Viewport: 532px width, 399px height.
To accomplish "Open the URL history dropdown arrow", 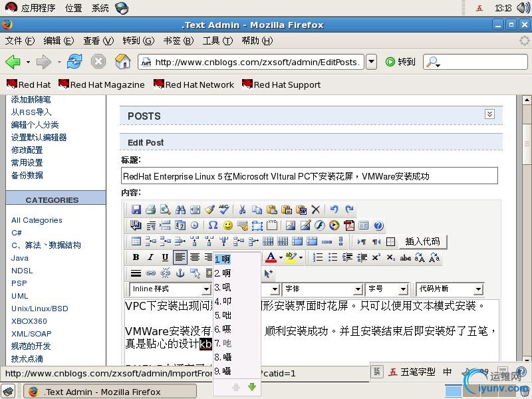I will (372, 62).
